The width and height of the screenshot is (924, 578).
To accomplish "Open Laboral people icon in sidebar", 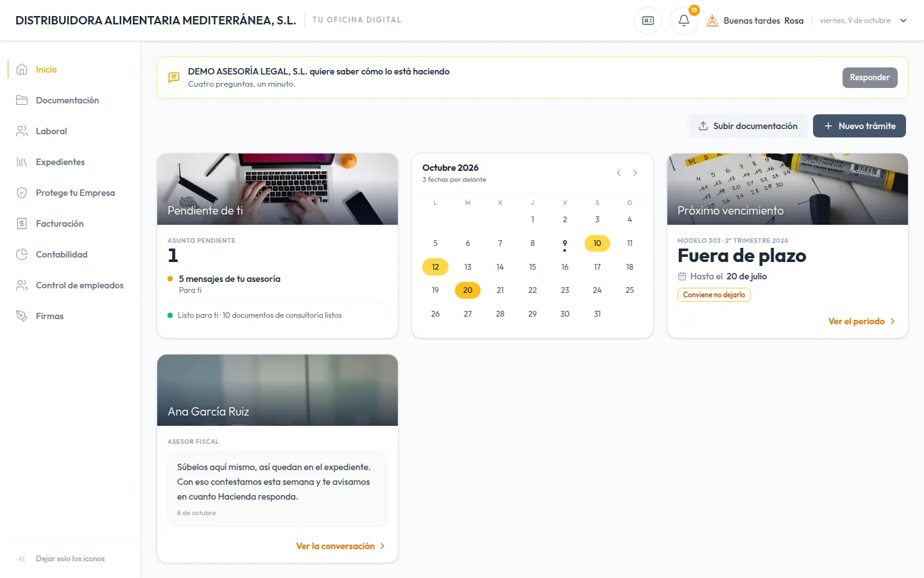I will [x=22, y=131].
